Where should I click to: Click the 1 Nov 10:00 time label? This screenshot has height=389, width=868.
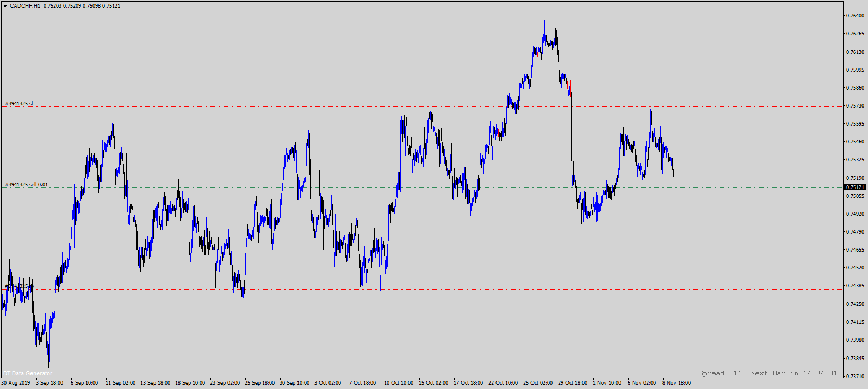pos(607,383)
